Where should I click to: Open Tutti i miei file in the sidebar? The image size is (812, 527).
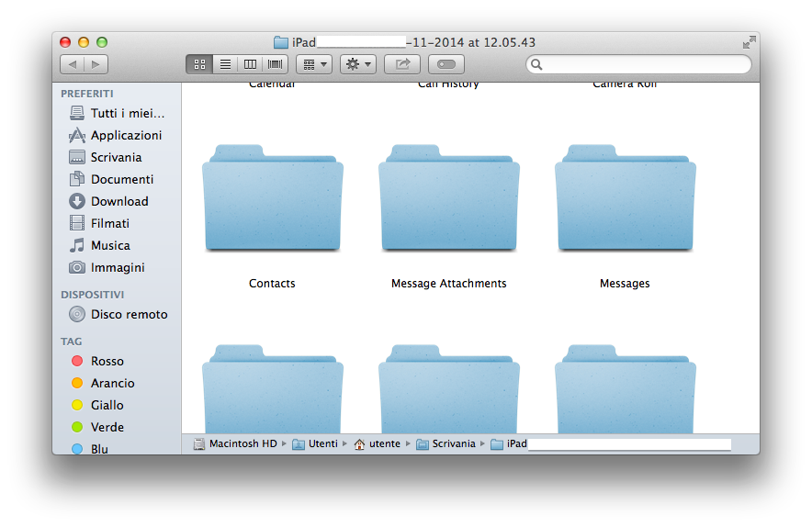(x=117, y=113)
